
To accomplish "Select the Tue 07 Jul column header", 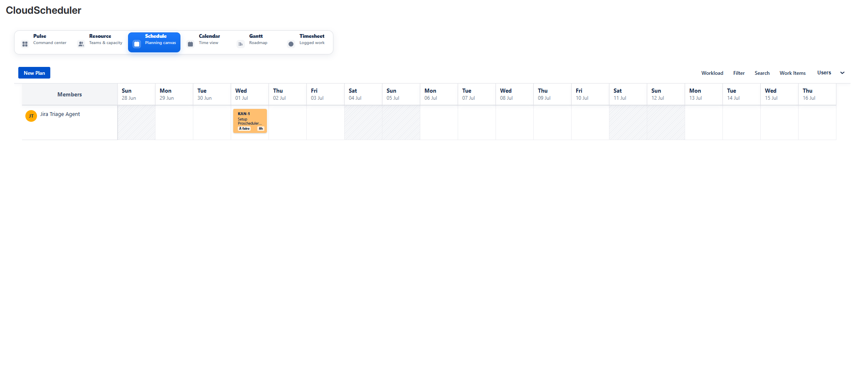I will point(477,94).
